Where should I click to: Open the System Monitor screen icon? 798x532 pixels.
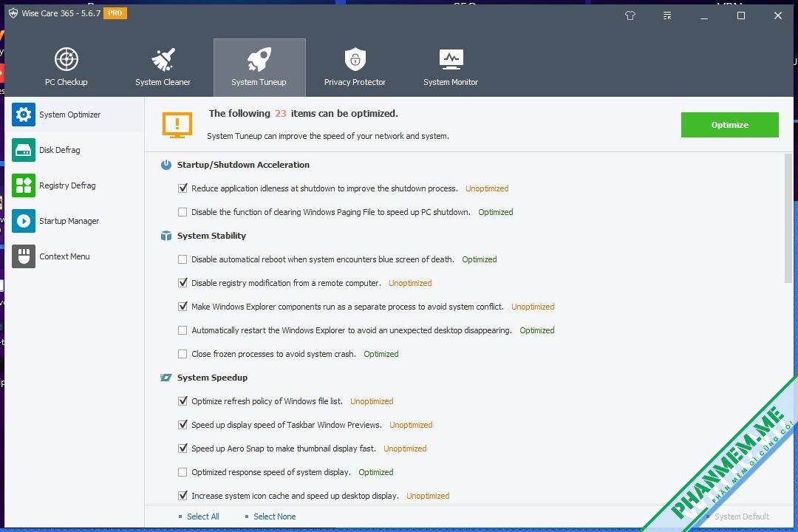(x=451, y=59)
